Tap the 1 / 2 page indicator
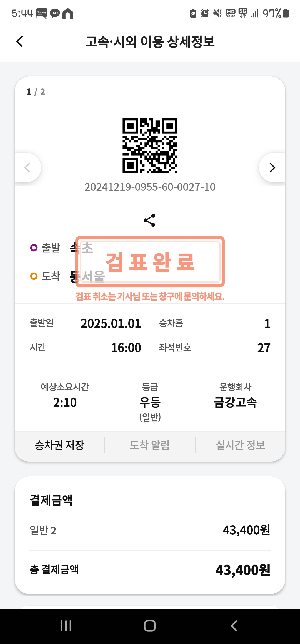The height and width of the screenshot is (644, 300). (x=36, y=92)
